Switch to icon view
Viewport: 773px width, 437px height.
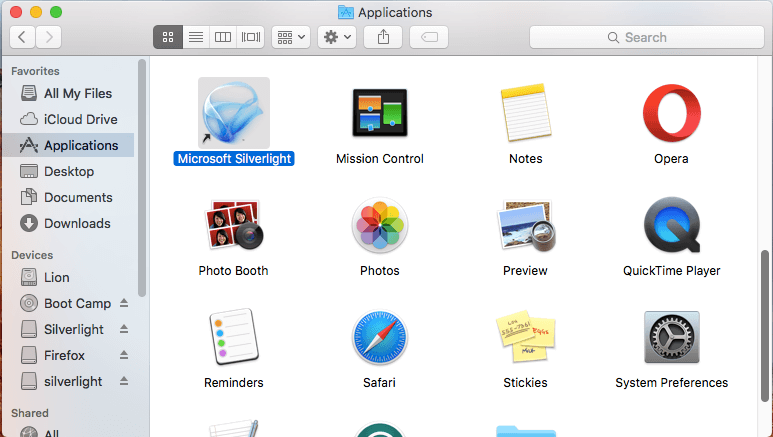click(x=168, y=37)
